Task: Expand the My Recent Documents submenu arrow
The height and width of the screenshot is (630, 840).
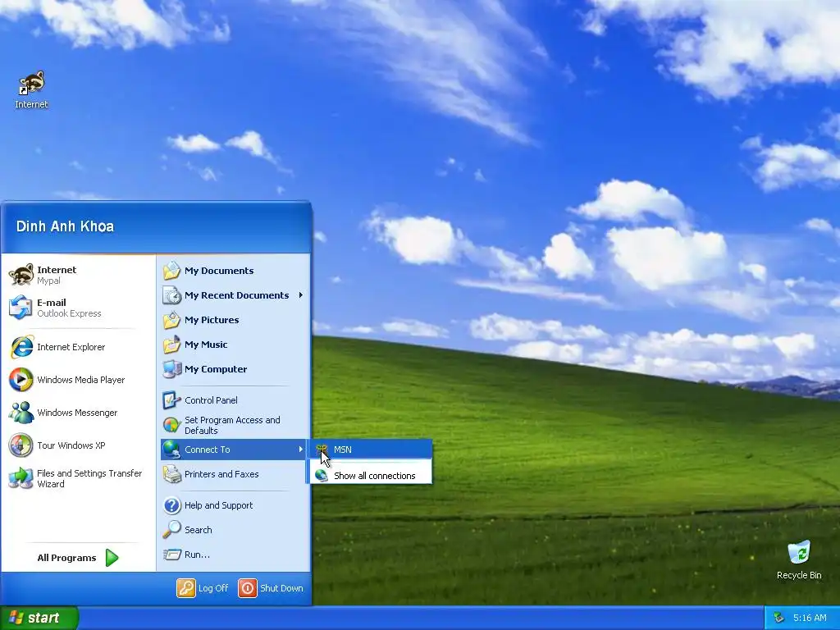Action: [x=301, y=295]
